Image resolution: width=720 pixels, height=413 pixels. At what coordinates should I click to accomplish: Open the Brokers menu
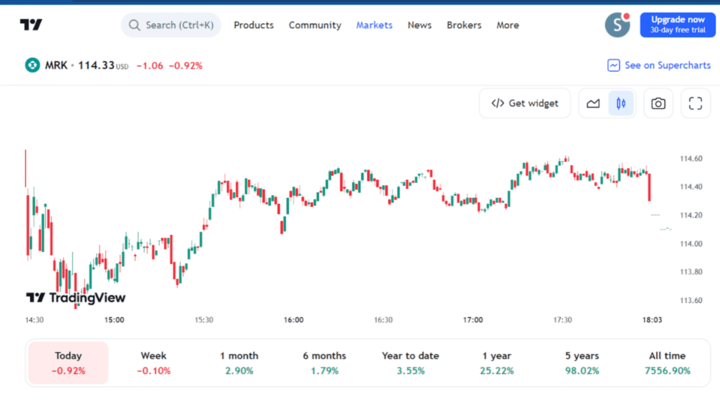(x=464, y=25)
